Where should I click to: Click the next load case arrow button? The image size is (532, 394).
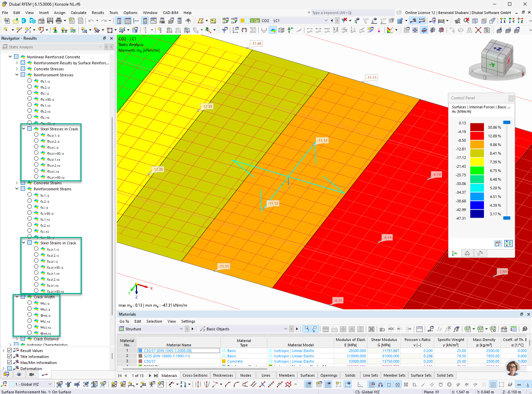tap(337, 21)
